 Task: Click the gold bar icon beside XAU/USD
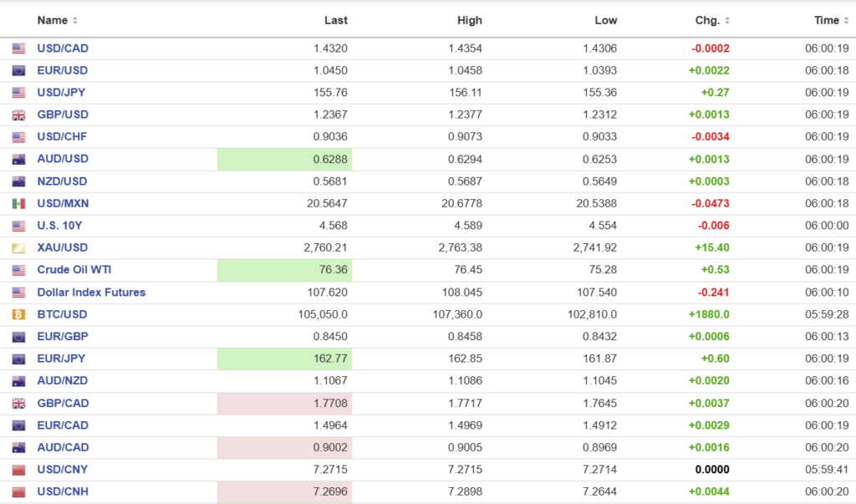tap(18, 248)
